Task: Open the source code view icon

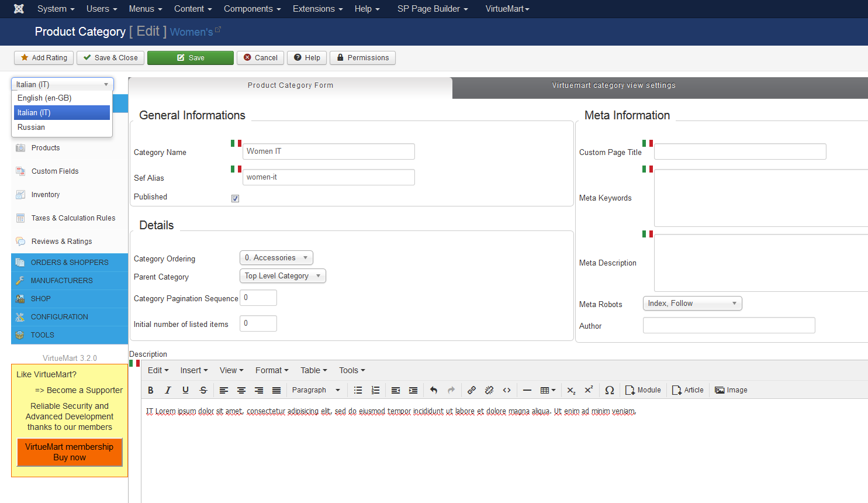Action: tap(507, 390)
